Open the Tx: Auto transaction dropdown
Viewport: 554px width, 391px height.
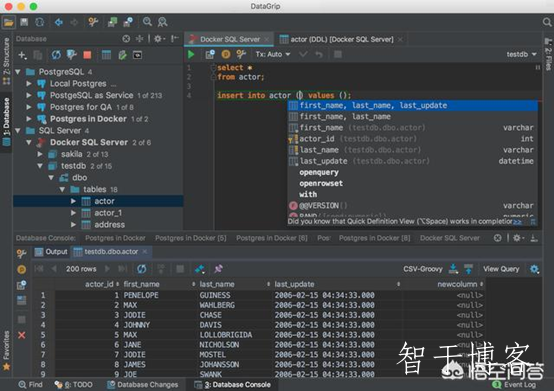click(x=273, y=54)
